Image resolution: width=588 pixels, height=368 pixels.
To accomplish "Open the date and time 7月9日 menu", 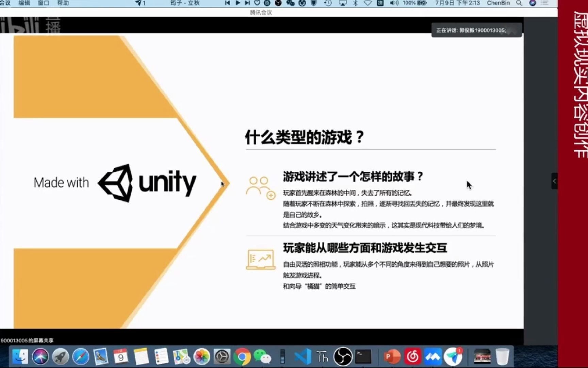I will [x=457, y=3].
